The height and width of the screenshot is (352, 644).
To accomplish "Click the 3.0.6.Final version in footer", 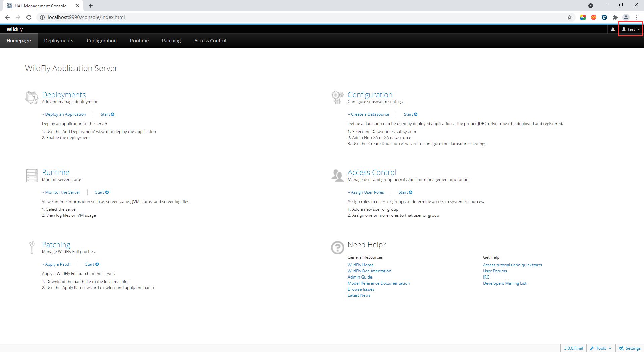I will coord(573,348).
